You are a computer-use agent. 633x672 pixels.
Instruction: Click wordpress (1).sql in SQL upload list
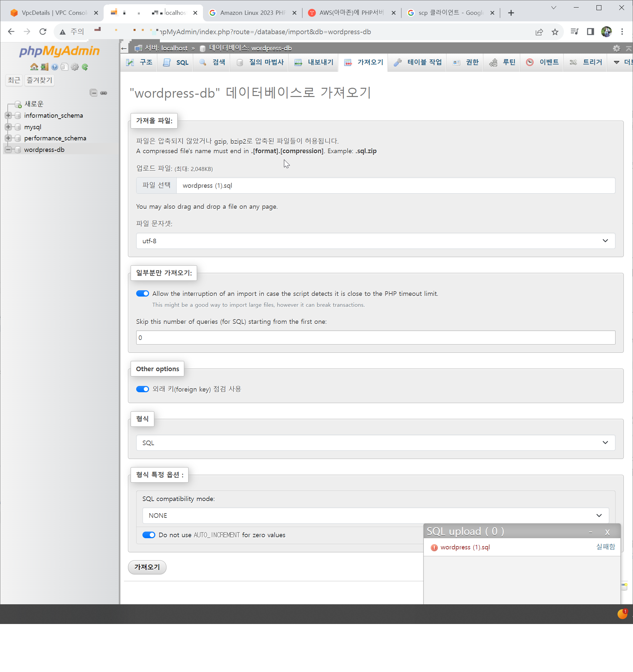click(x=465, y=547)
